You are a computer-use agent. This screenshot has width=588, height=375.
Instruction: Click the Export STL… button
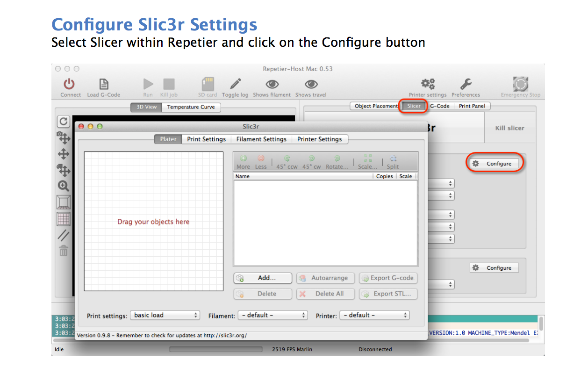click(388, 294)
